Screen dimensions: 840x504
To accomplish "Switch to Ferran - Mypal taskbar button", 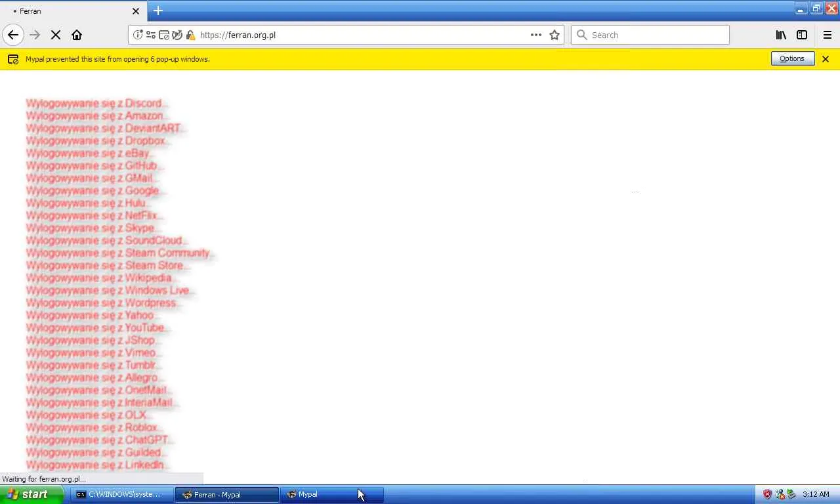I will (x=227, y=494).
